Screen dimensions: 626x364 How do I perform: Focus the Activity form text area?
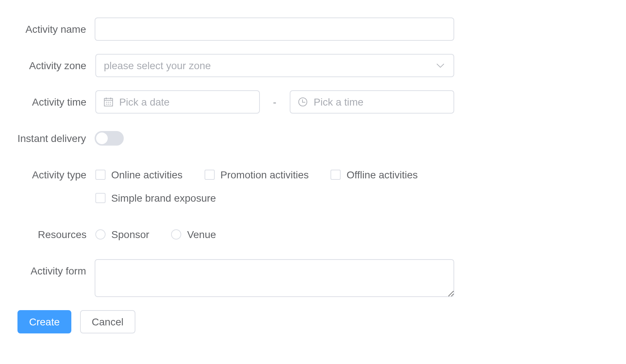coord(274,278)
